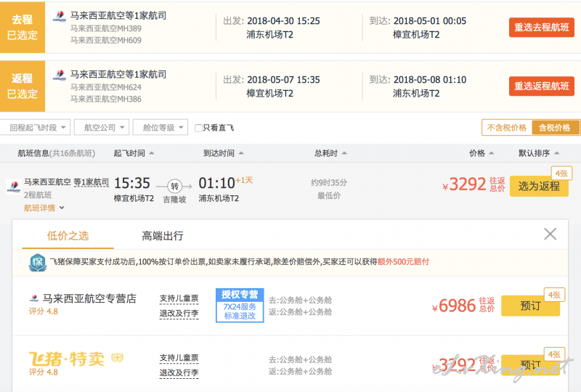Click the 飞猪·特卖 logo
The height and width of the screenshot is (392, 581).
tap(67, 359)
